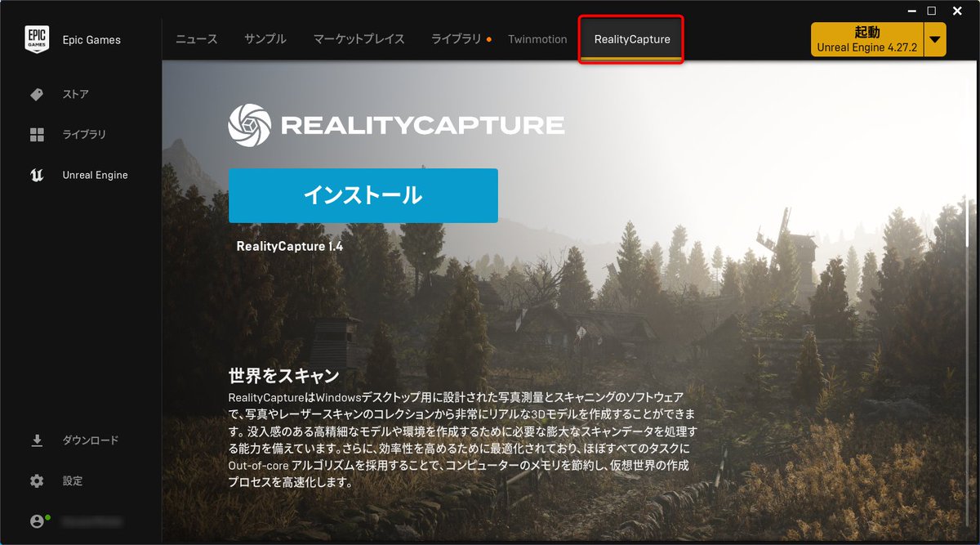Open the ストア store tag icon

point(37,95)
